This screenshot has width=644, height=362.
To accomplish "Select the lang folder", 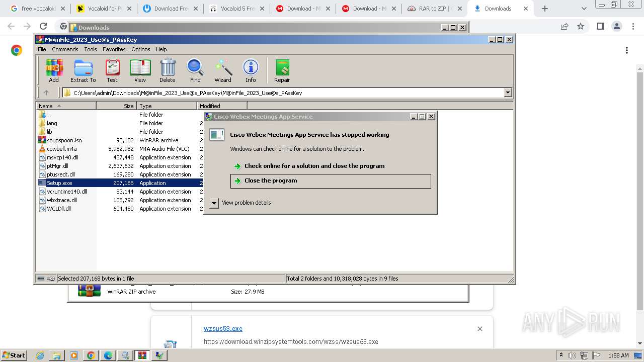I will 52,123.
